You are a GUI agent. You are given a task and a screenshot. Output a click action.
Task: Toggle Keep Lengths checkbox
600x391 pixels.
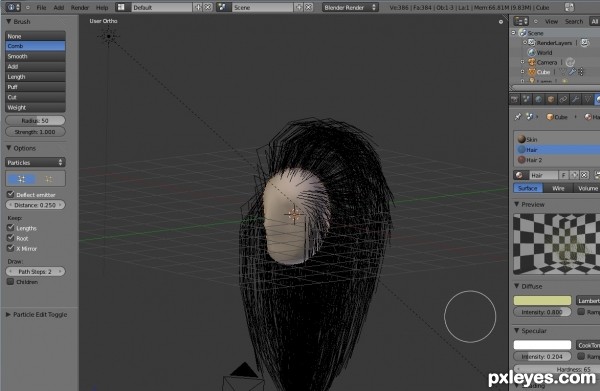pos(11,228)
